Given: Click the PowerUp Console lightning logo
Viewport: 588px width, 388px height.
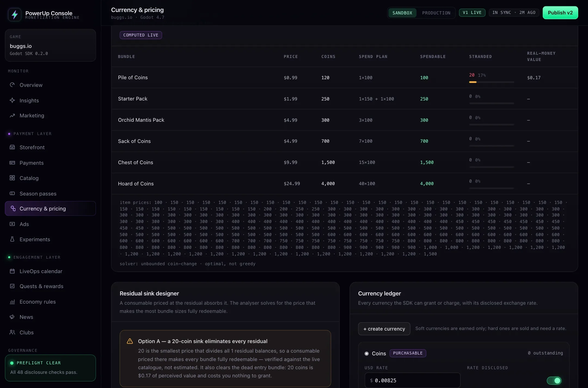Looking at the screenshot, I should 15,14.
